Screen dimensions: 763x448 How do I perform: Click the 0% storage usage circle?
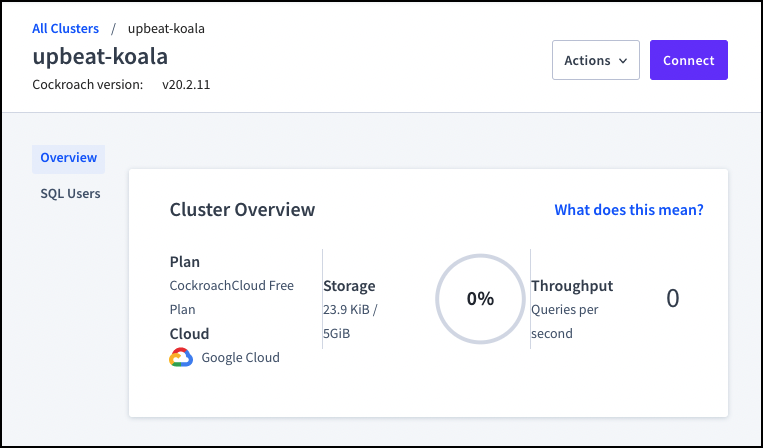pyautogui.click(x=480, y=298)
